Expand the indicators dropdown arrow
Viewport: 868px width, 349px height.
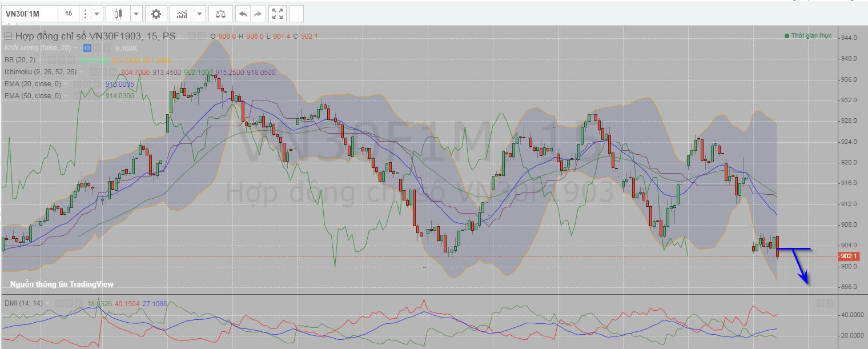tap(199, 14)
